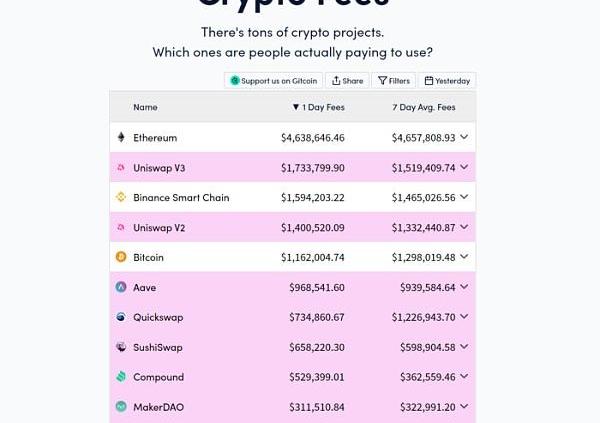This screenshot has height=423, width=600.
Task: Open Support us on Gitcoin link
Action: click(274, 81)
